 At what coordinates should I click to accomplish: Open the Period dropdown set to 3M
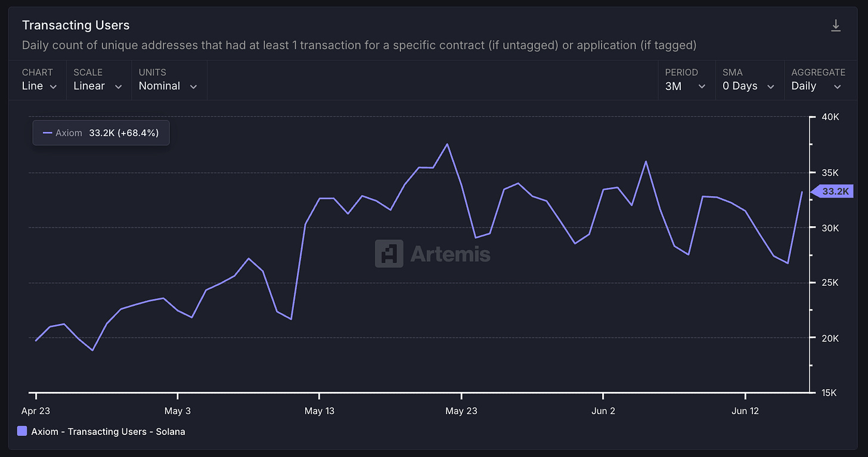(686, 80)
